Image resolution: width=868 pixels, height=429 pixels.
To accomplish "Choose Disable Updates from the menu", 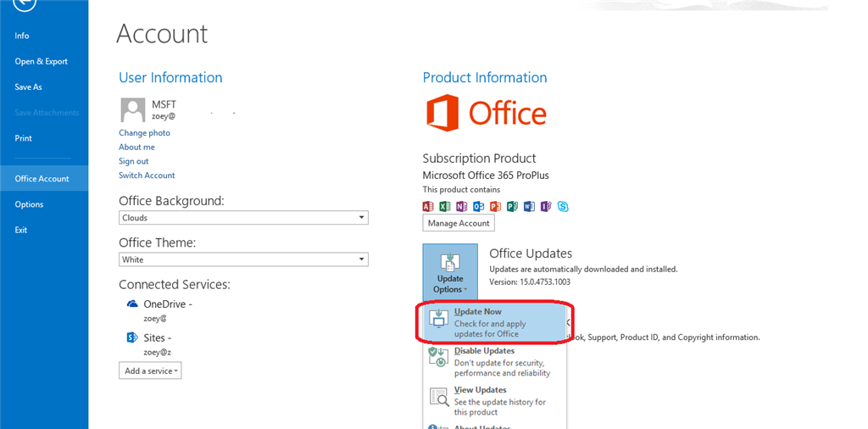I will pos(494,361).
